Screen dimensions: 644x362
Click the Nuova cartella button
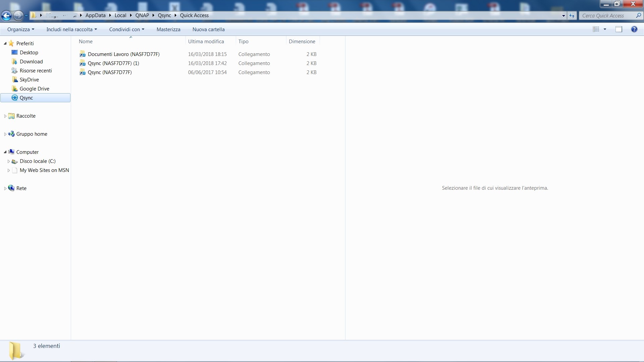(208, 29)
